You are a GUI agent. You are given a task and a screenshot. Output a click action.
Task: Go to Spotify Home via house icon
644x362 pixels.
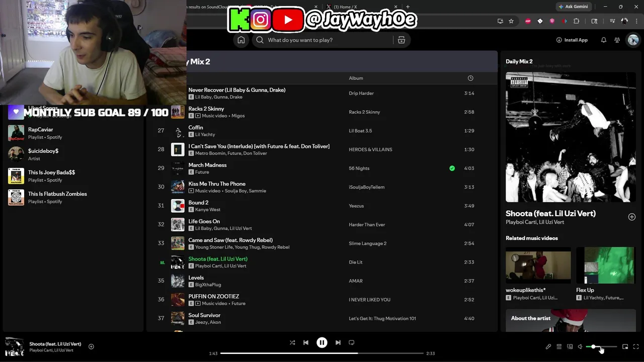pyautogui.click(x=241, y=40)
